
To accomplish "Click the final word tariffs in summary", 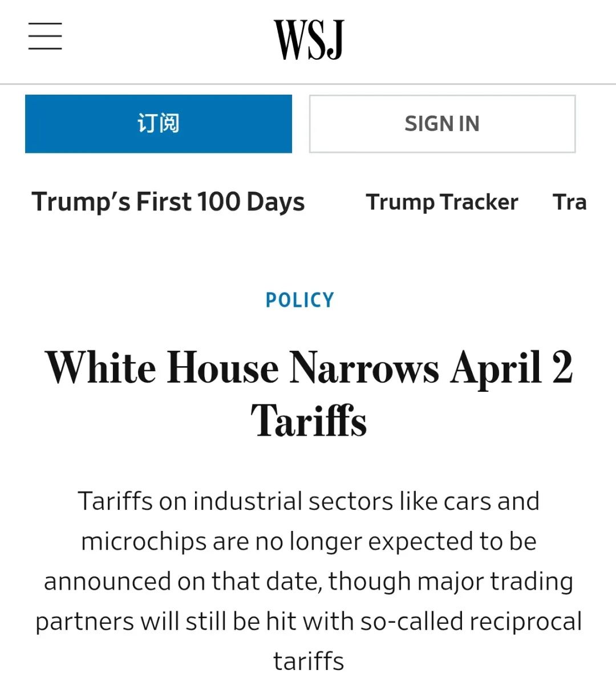I will (309, 661).
